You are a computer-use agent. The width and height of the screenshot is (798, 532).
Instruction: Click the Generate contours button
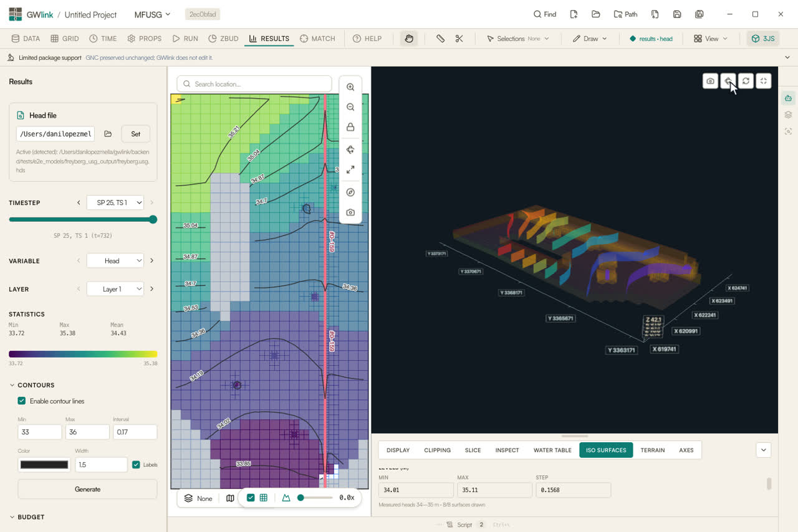coord(87,489)
